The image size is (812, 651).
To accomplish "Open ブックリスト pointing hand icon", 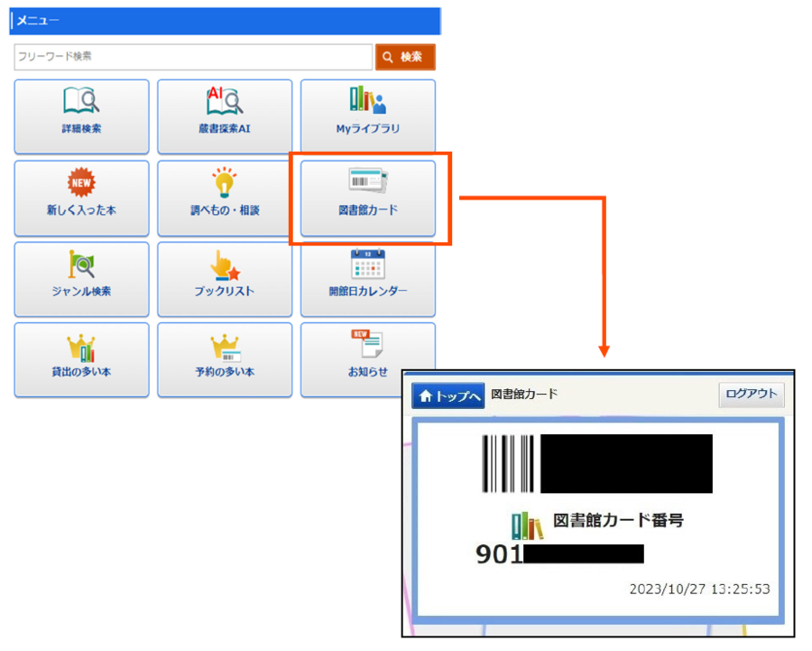I will tap(224, 264).
